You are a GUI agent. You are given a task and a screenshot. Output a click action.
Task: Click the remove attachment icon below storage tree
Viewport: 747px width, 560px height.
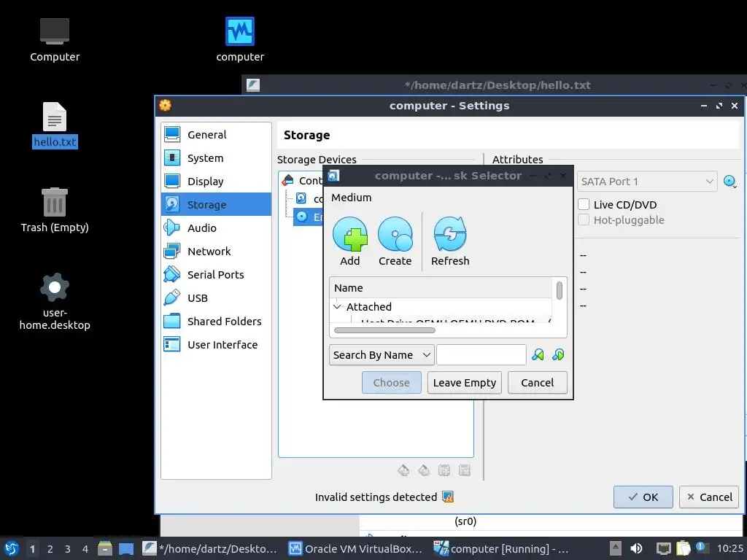pyautogui.click(x=465, y=470)
